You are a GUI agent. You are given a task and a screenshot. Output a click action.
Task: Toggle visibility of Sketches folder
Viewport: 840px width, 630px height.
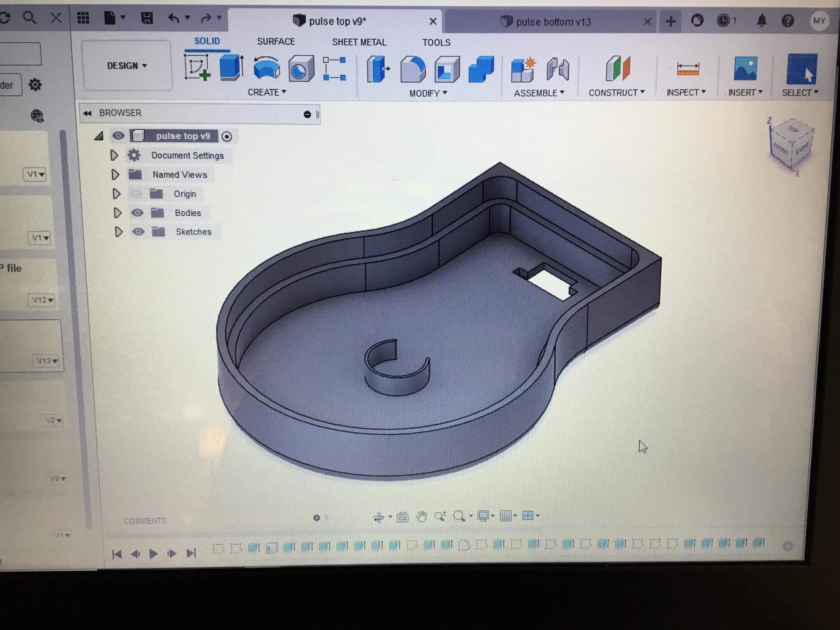click(x=138, y=232)
